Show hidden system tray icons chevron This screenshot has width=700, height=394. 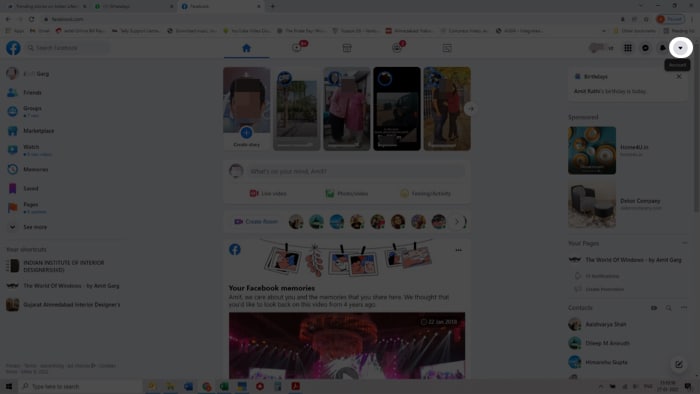click(x=601, y=386)
